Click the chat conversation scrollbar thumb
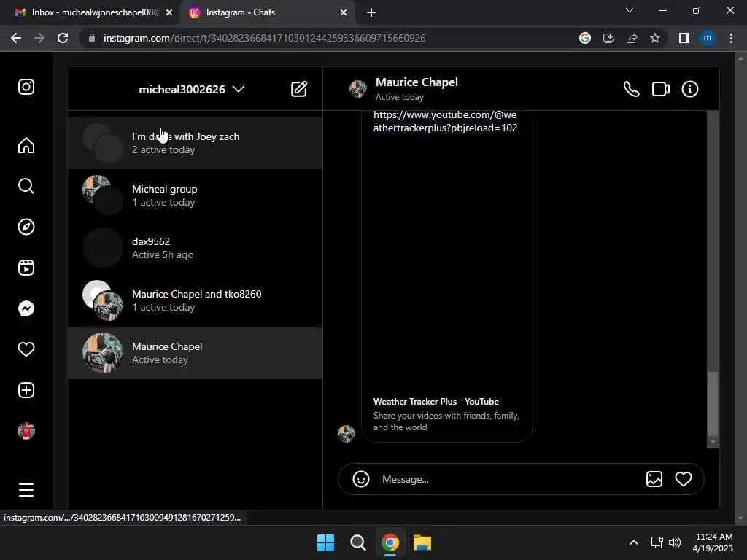Image resolution: width=747 pixels, height=560 pixels. coord(713,403)
